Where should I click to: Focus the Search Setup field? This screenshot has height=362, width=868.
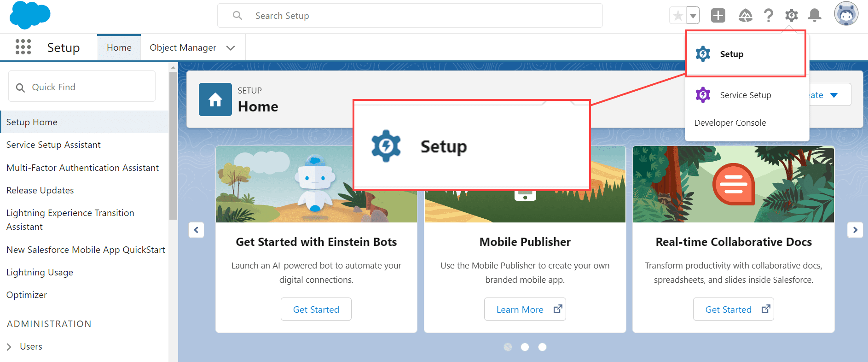point(410,16)
